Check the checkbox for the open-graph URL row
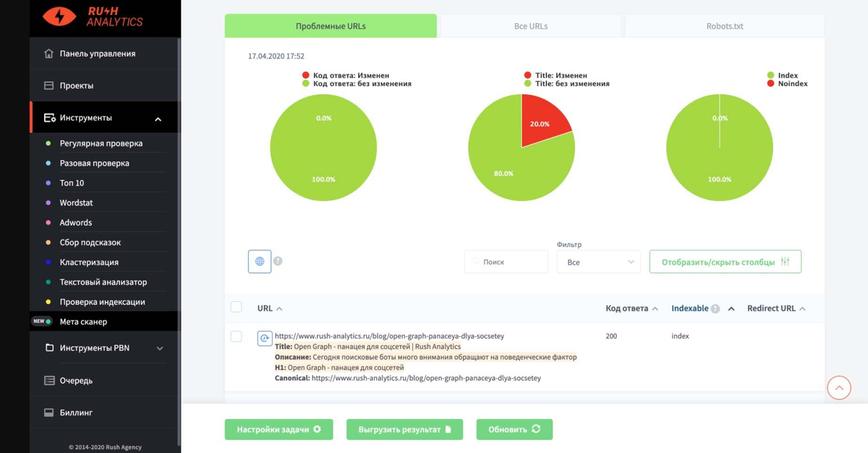The image size is (868, 453). tap(236, 336)
